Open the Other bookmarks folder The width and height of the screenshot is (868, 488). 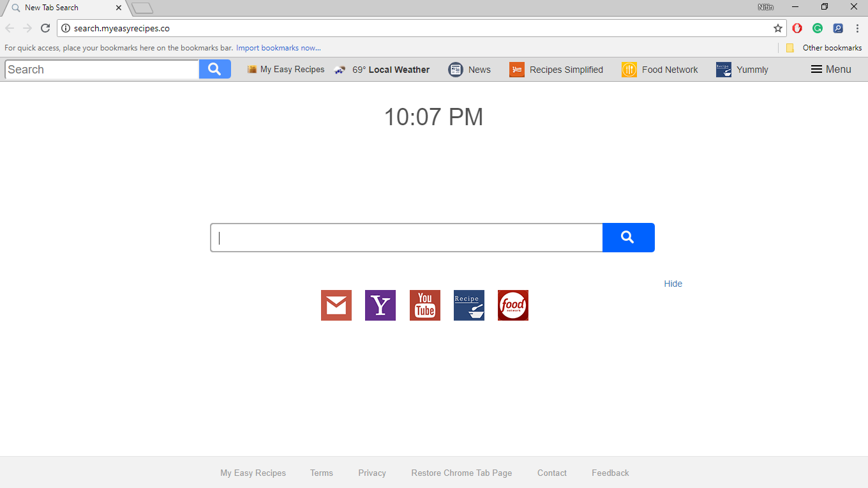point(824,48)
